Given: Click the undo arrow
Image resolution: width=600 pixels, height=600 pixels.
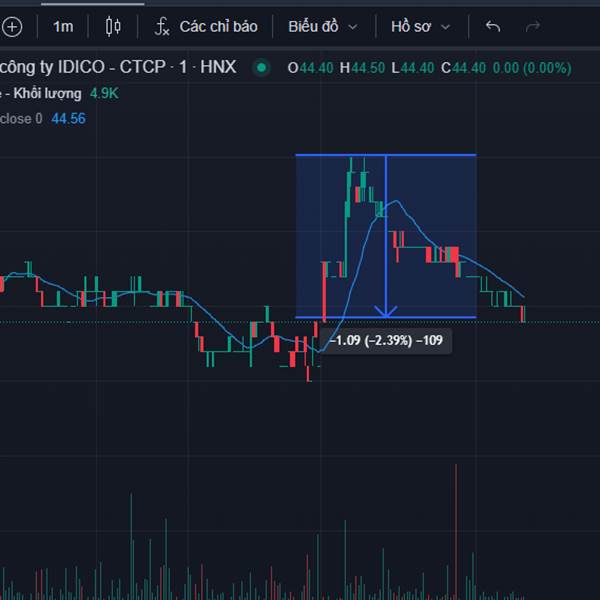Looking at the screenshot, I should pyautogui.click(x=493, y=27).
